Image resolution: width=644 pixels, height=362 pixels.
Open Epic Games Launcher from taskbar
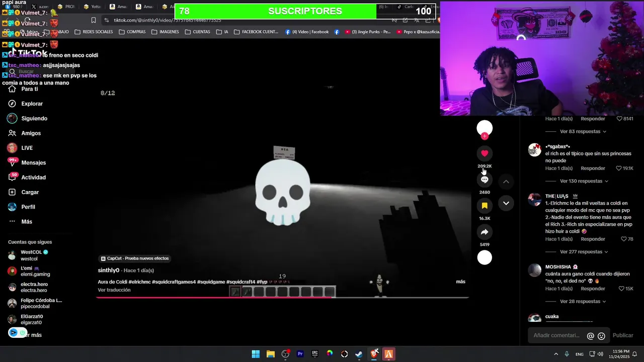click(x=315, y=354)
